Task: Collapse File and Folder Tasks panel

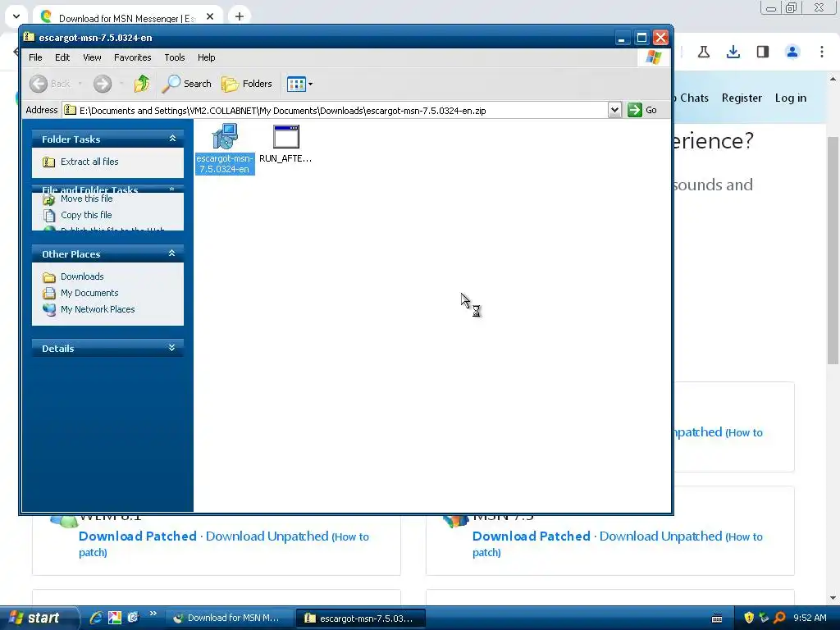Action: [x=171, y=189]
